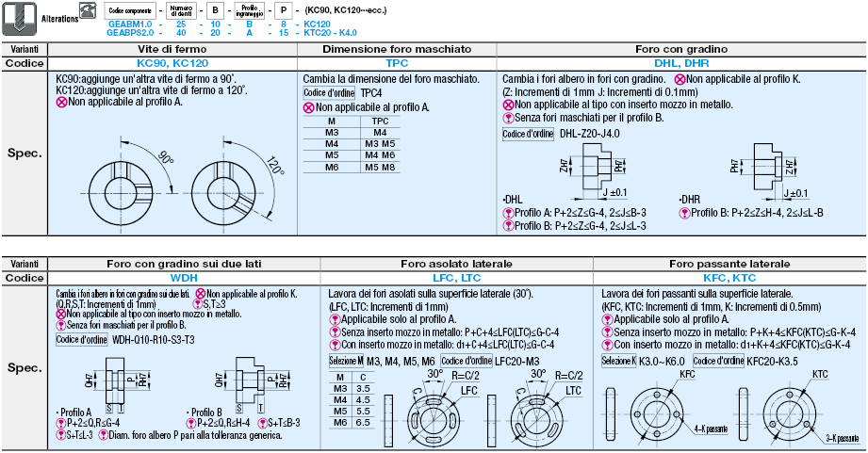Image resolution: width=868 pixels, height=453 pixels.
Task: Open the TPC code link
Action: 397,63
